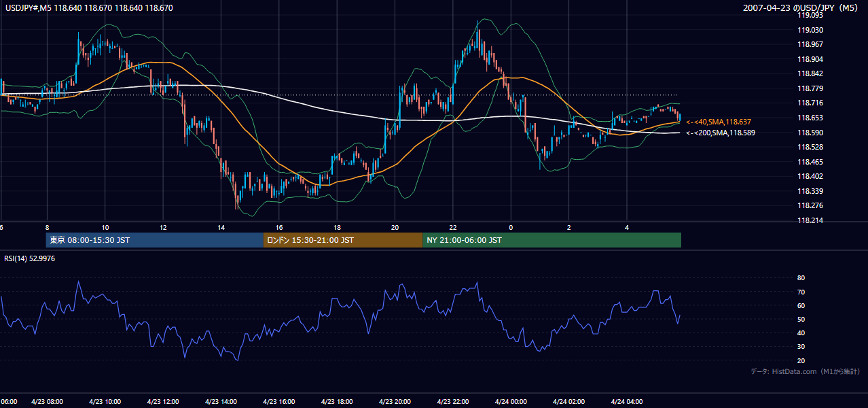
Task: Select the 東京 08:00-15:30 JST session bar
Action: click(x=155, y=240)
